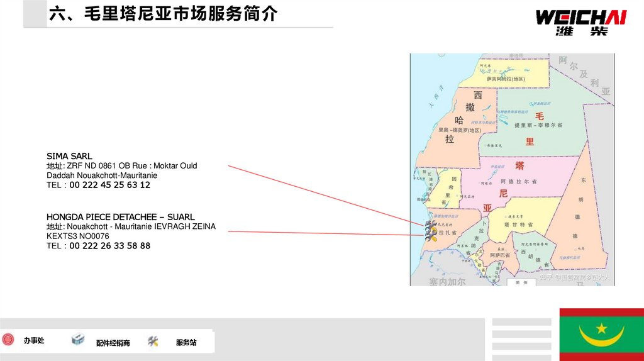Click the service station (服务站) wrench icon in legend
Screen dimensions: 644x361
(153, 341)
